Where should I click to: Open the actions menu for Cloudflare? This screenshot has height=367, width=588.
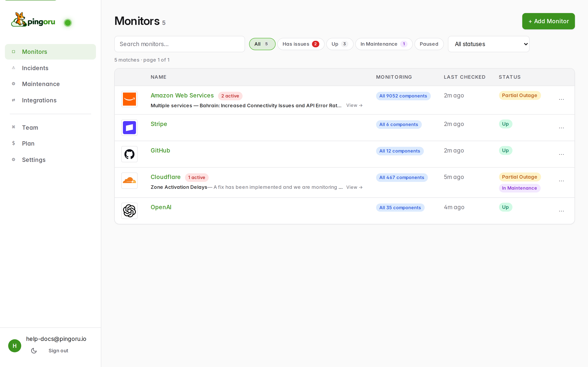[562, 181]
